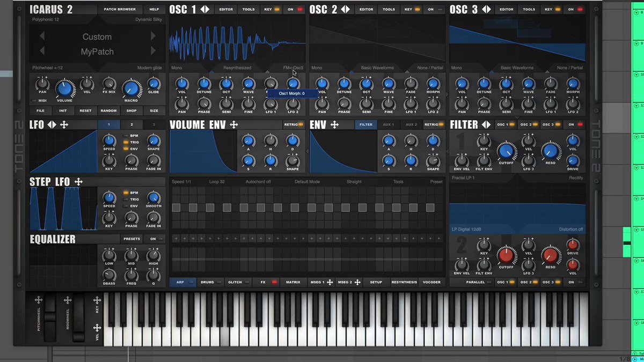The height and width of the screenshot is (362, 644).
Task: Click first step in arpeggiator grid
Action: click(x=175, y=207)
